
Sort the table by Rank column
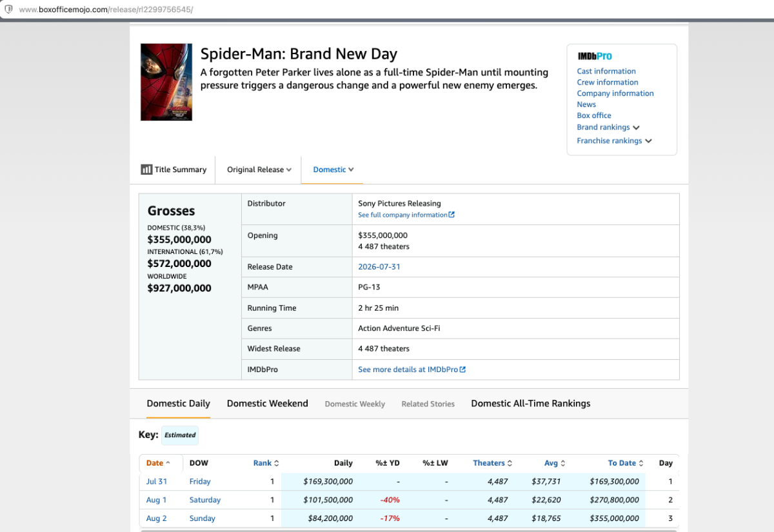click(266, 463)
